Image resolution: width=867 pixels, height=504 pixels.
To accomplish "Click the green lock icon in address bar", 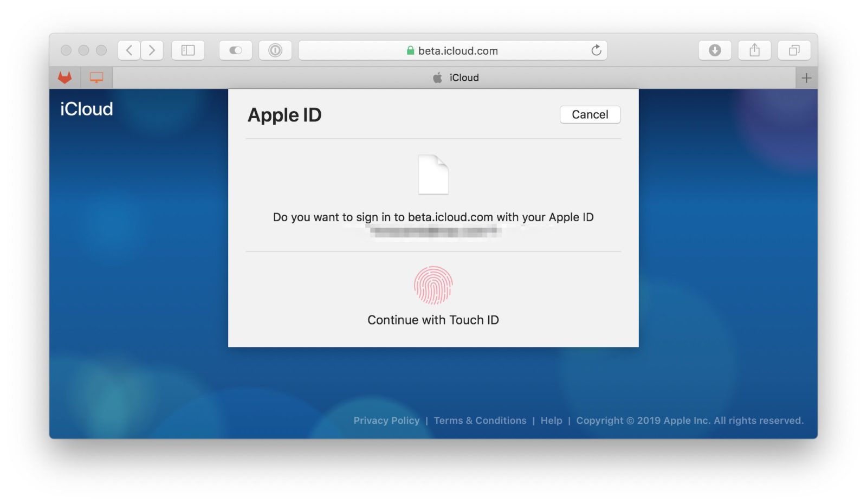I will coord(410,50).
